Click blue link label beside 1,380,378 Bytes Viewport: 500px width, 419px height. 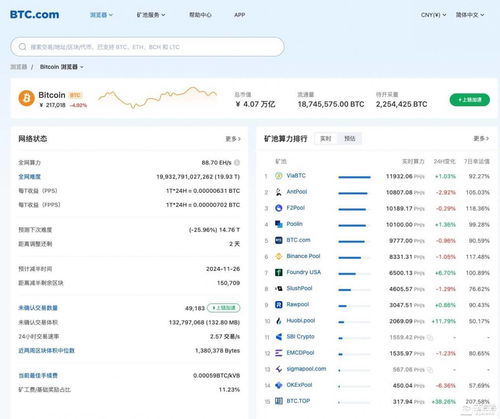click(x=46, y=351)
